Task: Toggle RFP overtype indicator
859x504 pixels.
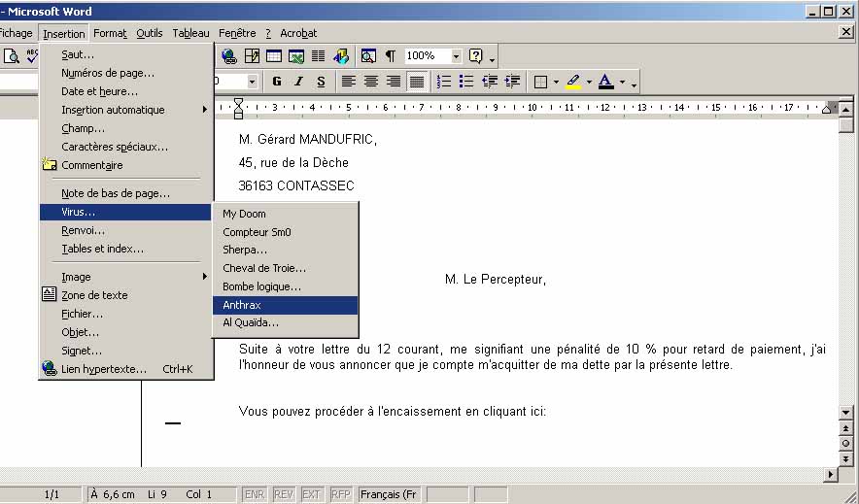Action: [340, 494]
